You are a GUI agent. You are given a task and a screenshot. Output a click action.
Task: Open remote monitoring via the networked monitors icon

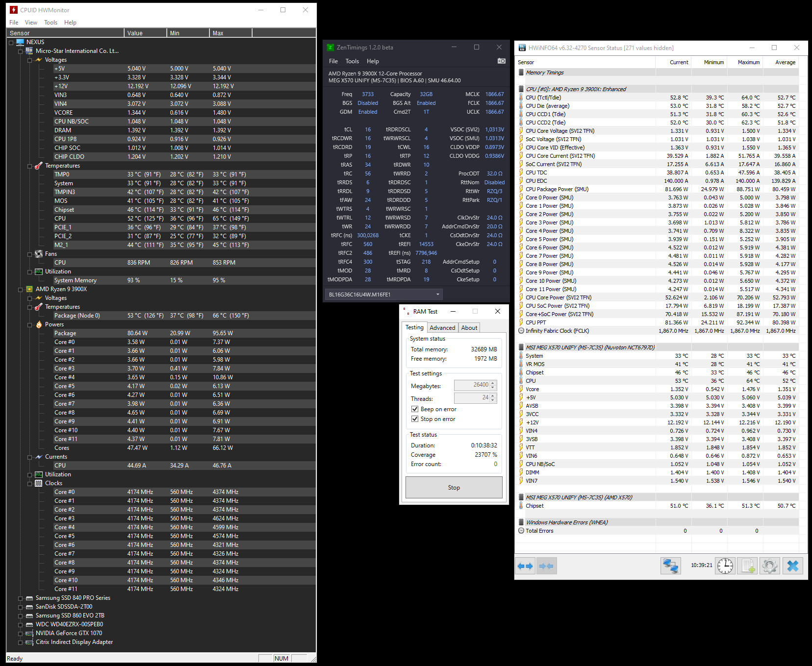[x=671, y=566]
